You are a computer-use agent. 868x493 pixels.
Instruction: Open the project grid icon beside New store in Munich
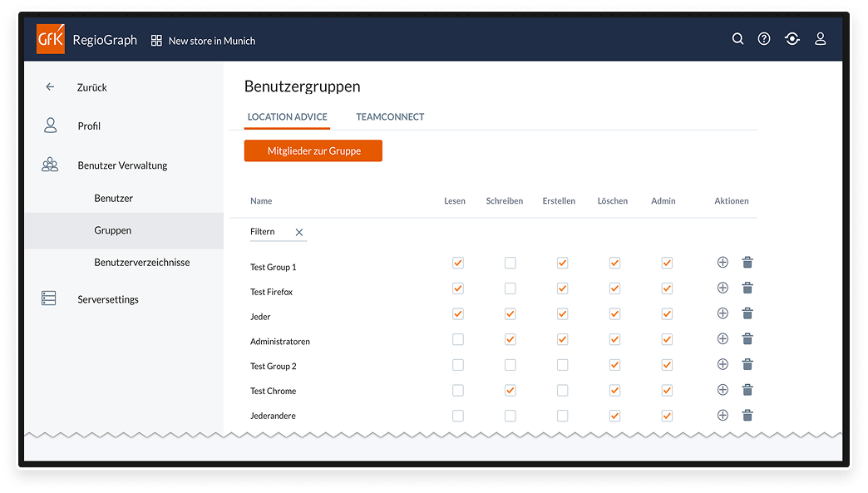(156, 41)
